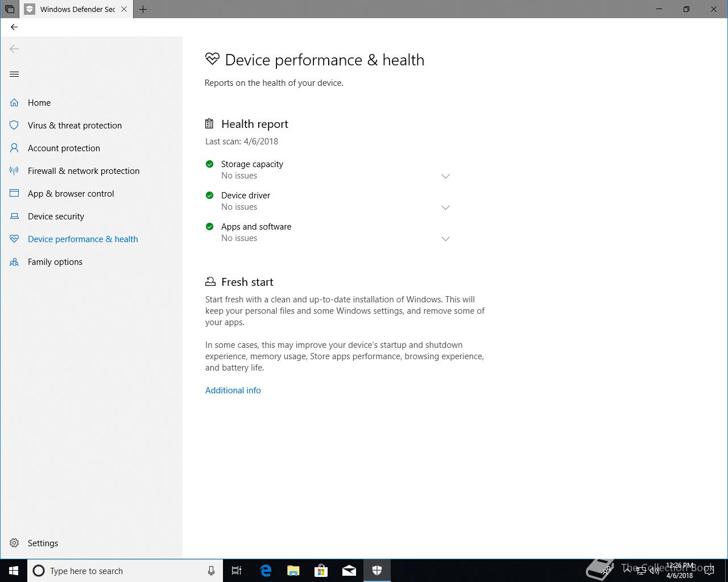Click the Device performance & health page heading
Image resolution: width=728 pixels, height=582 pixels.
(325, 60)
